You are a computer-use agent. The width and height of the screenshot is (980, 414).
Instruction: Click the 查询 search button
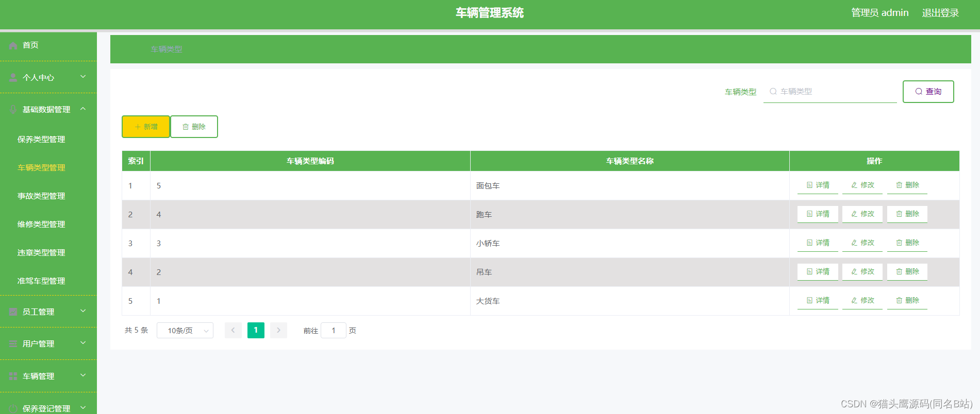(x=928, y=92)
